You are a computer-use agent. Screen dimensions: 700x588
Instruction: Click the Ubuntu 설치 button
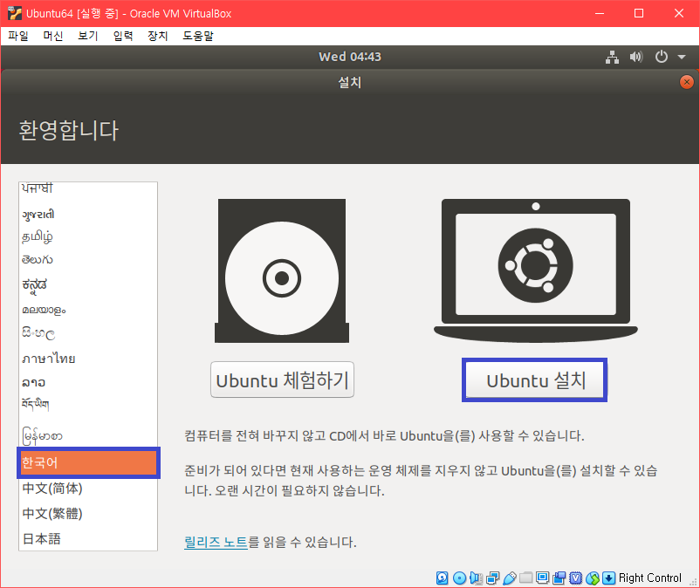[x=535, y=379]
